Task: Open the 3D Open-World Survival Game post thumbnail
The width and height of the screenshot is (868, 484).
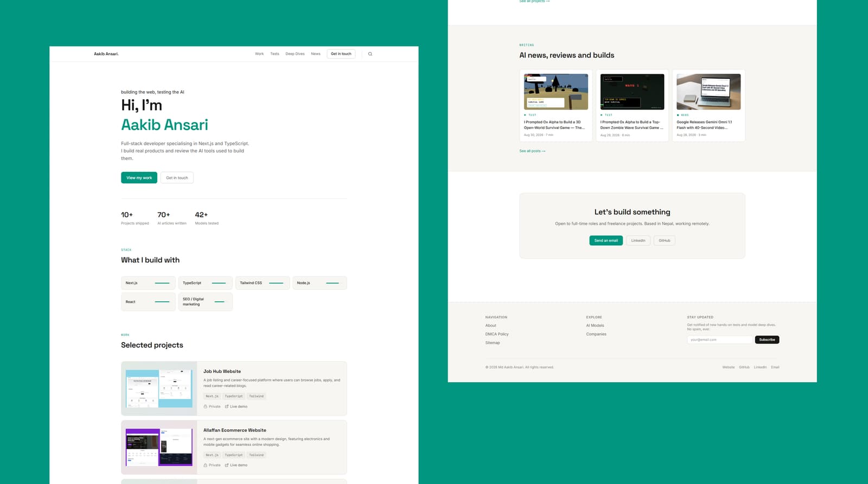Action: 556,92
